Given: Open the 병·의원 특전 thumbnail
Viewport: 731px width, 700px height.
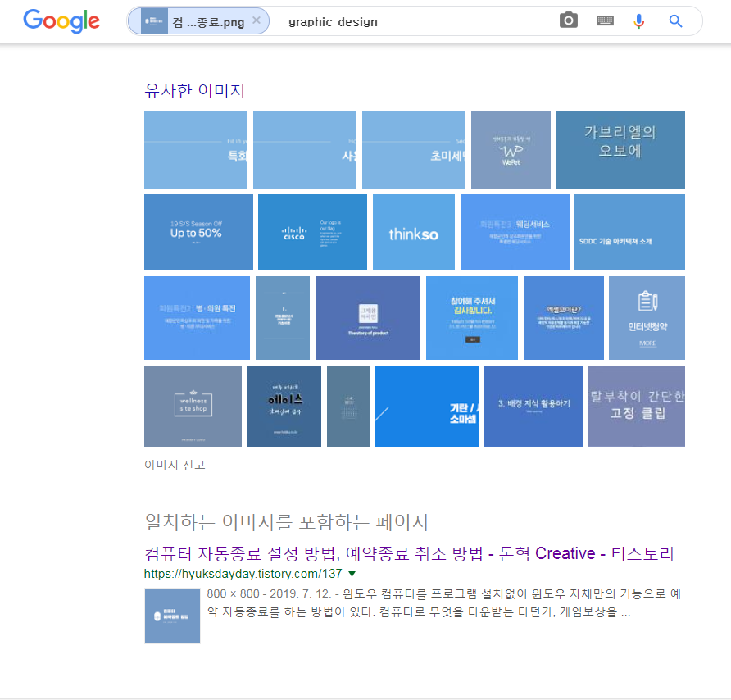Looking at the screenshot, I should coord(197,317).
